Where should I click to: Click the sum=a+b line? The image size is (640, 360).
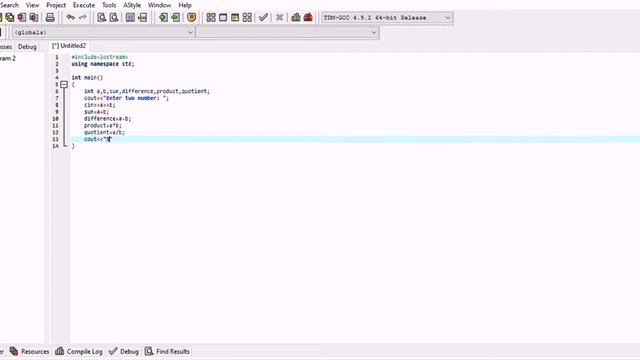96,112
